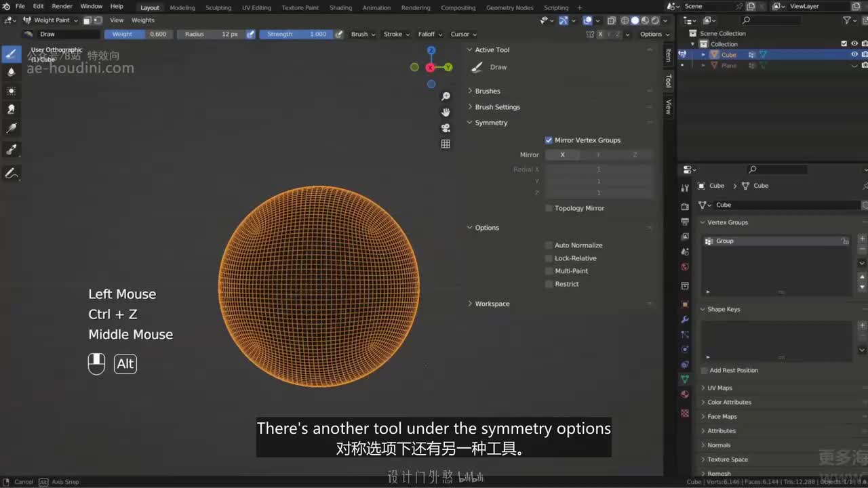
Task: Switch orthographic/perspective grid icon
Action: pyautogui.click(x=446, y=144)
